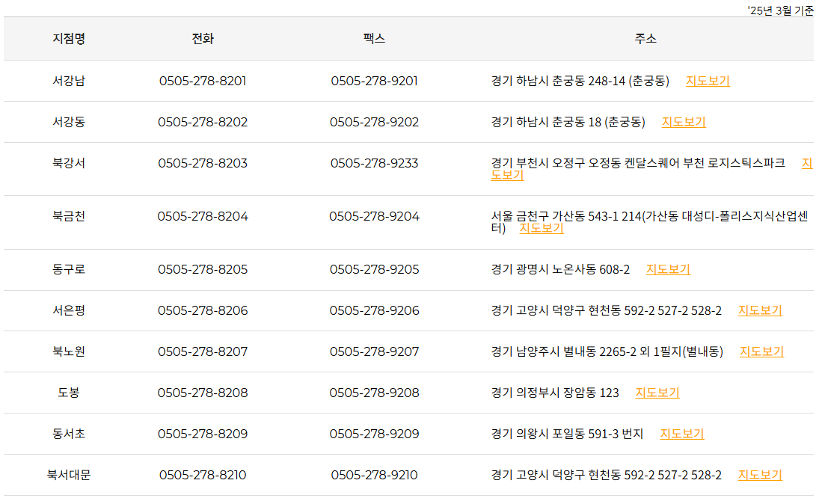Click the address of 동서초 branch

565,433
